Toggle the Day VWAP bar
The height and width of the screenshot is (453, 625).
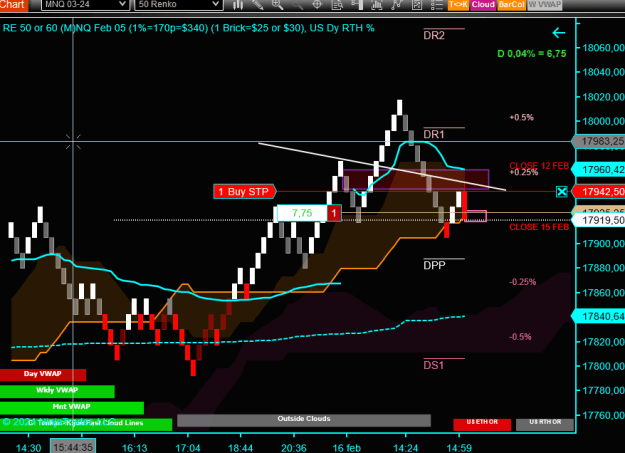click(43, 374)
